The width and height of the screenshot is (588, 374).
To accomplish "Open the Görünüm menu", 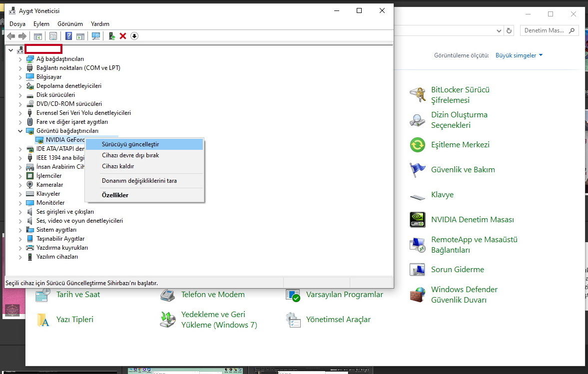I will [x=70, y=24].
